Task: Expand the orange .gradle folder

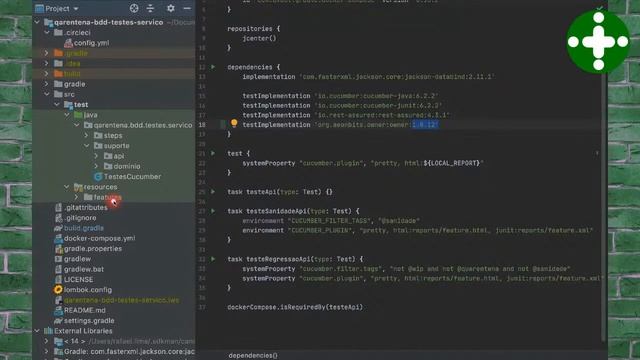Action: (x=47, y=53)
